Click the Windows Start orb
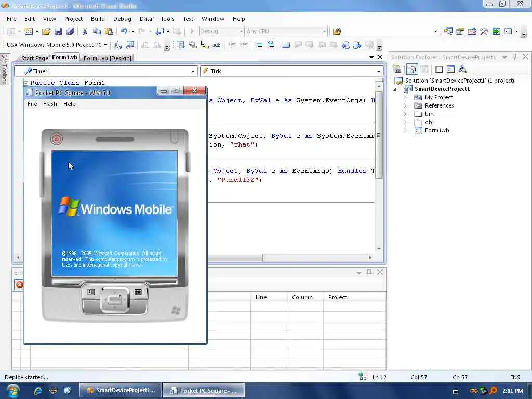 (13, 391)
